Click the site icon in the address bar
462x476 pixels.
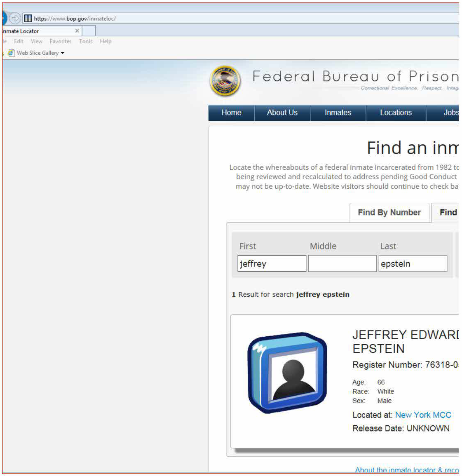pyautogui.click(x=28, y=18)
